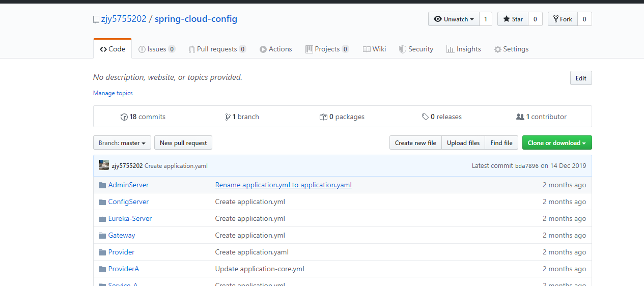View the 18 commits list
Screen dimensions: 644x286
coord(143,117)
